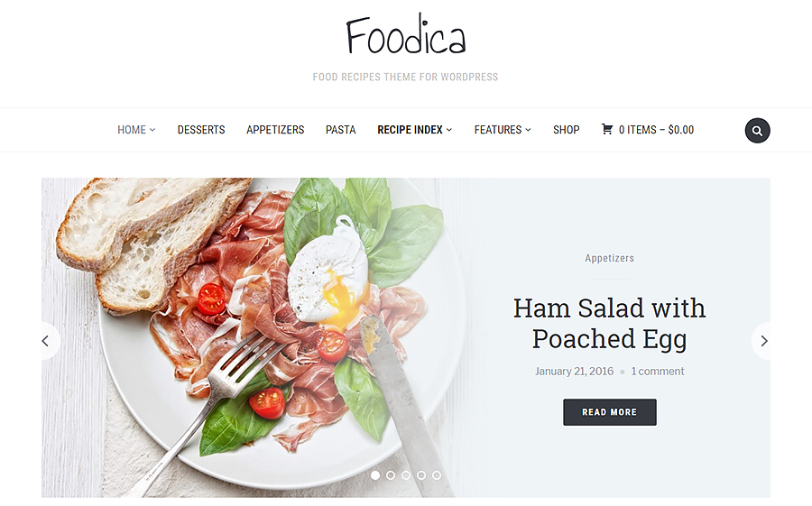Click the Read More button
Image resolution: width=812 pixels, height=506 pixels.
point(610,412)
